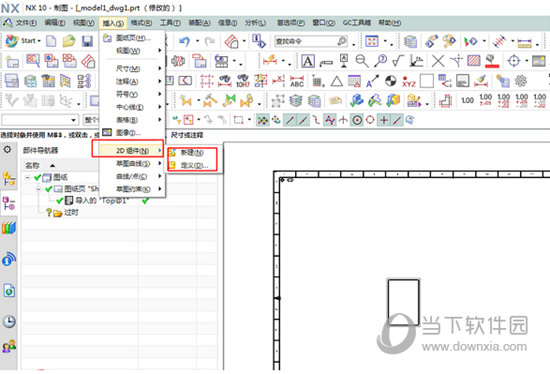550x374 pixels.
Task: Open the Start dropdown arrow
Action: point(39,41)
